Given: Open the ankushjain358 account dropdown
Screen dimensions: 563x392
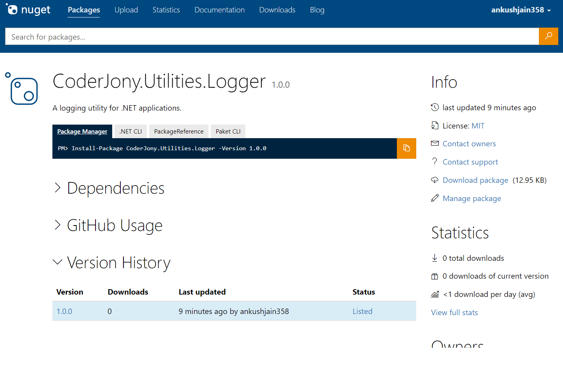Looking at the screenshot, I should click(521, 10).
